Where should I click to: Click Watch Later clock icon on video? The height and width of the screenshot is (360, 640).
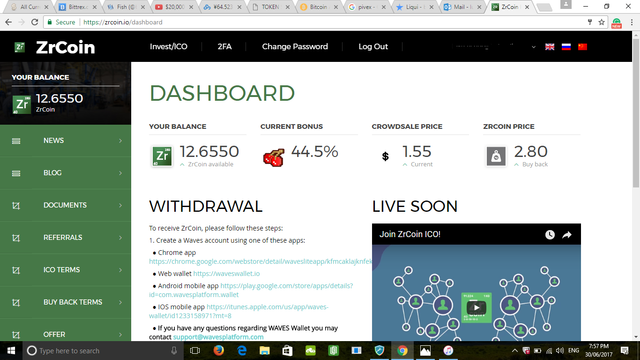(550, 234)
